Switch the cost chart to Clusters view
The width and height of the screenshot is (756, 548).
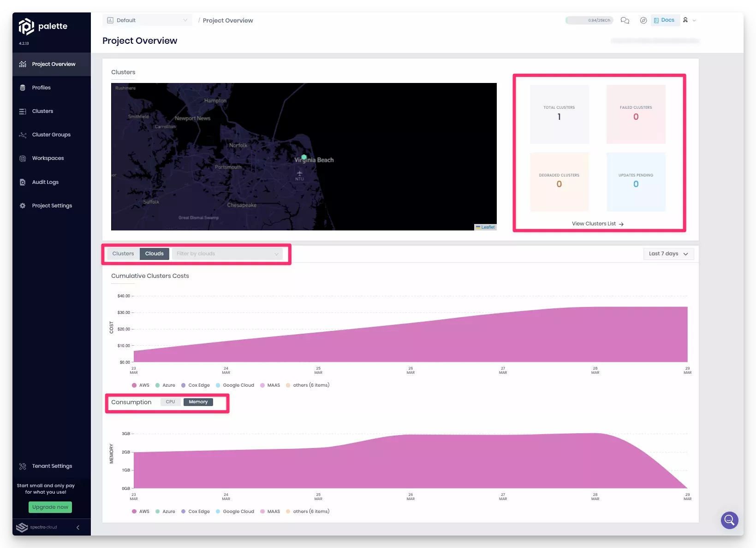point(123,253)
